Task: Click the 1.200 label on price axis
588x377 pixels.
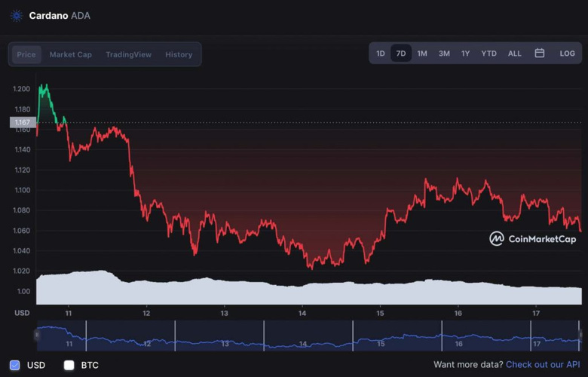Action: [21, 89]
